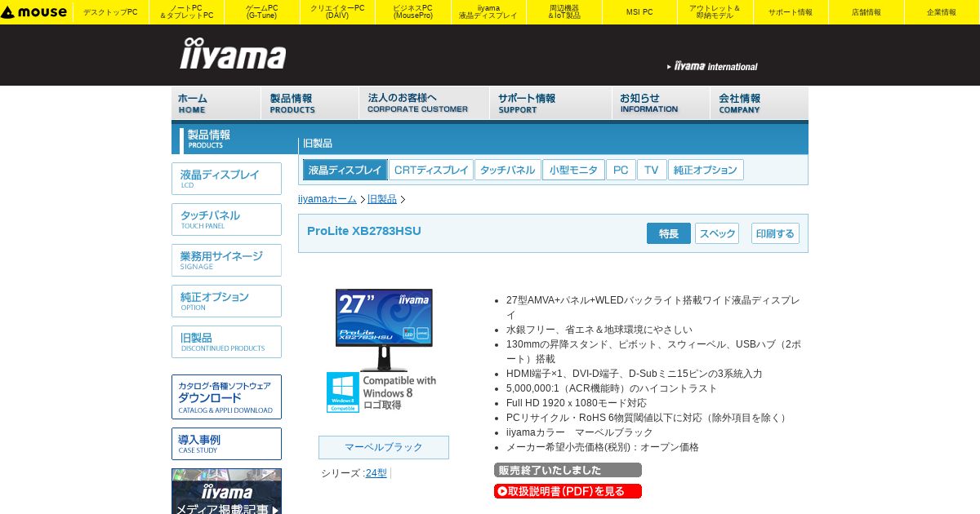Open メディア掲載記事 banner in sidebar

point(226,491)
